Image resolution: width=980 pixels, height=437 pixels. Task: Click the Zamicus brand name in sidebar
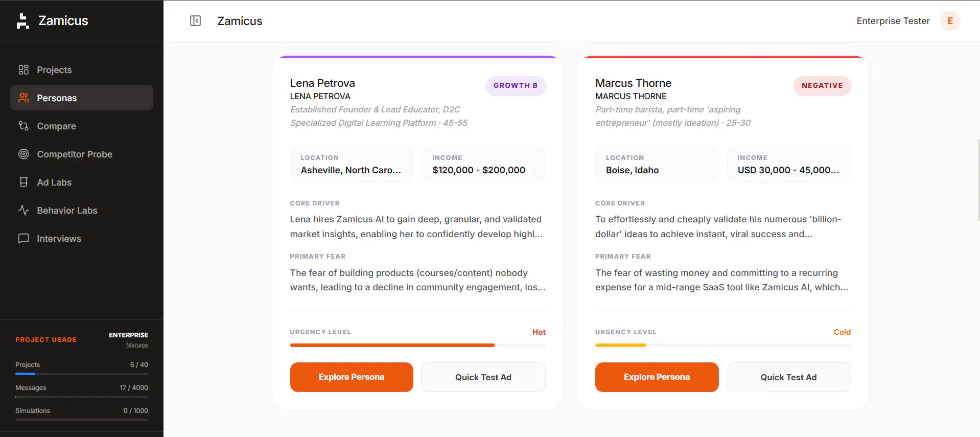click(x=63, y=20)
